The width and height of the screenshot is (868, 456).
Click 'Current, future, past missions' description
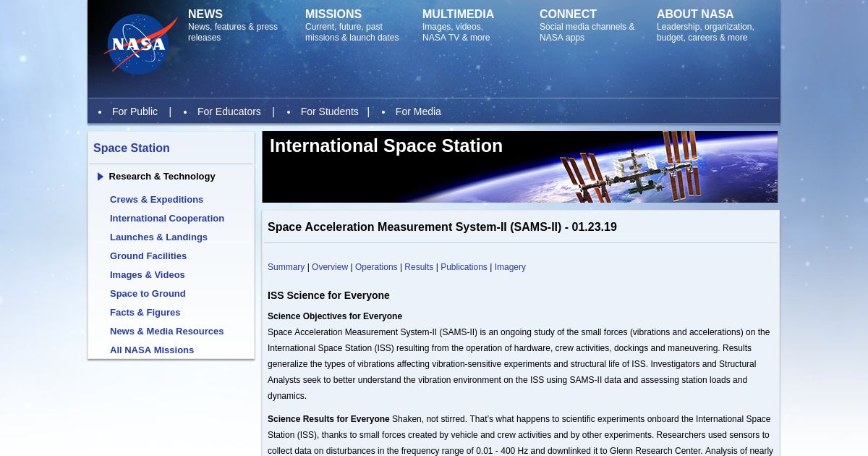[x=352, y=33]
